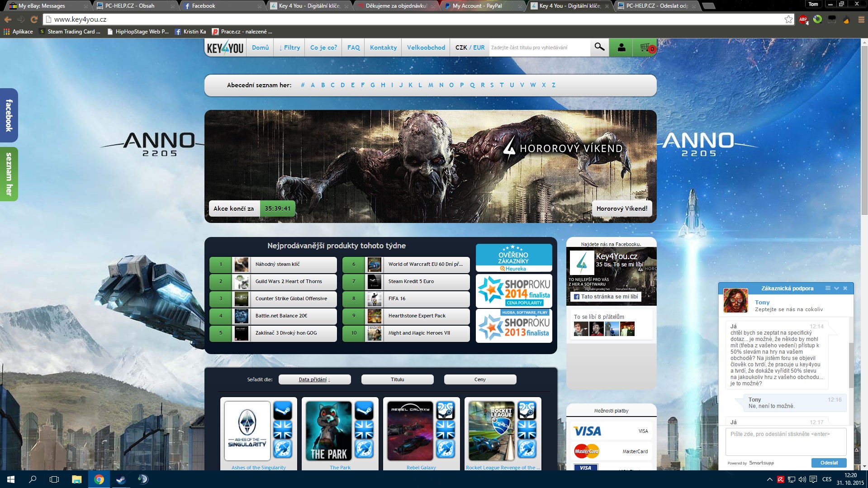This screenshot has width=868, height=488.
Task: Open the user account icon
Action: [x=621, y=47]
